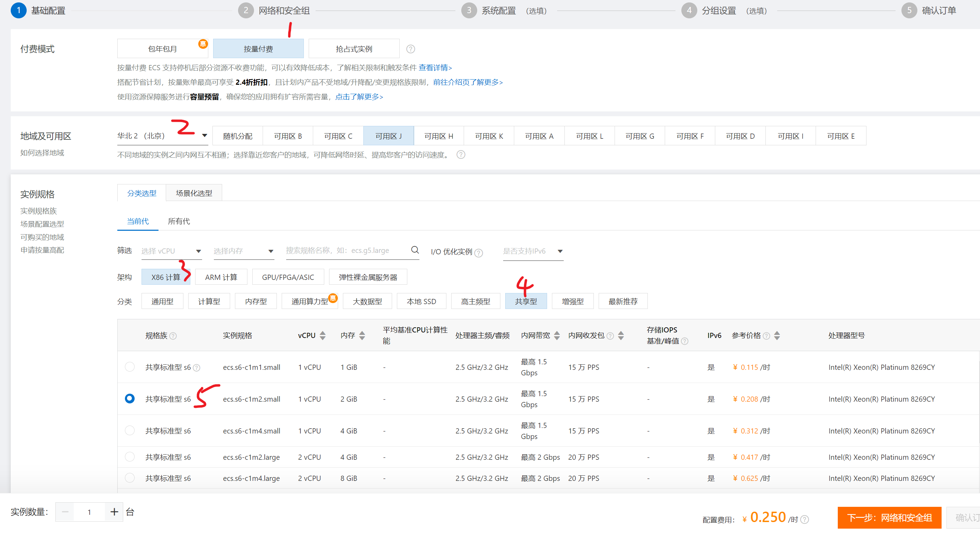The height and width of the screenshot is (539, 980).
Task: Sort table by vCPU column arrows
Action: [x=323, y=336]
